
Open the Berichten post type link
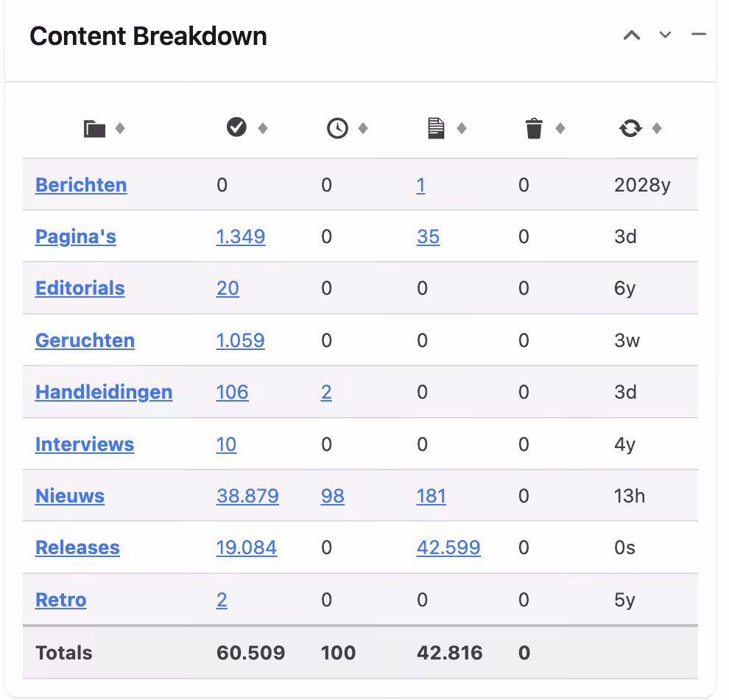pyautogui.click(x=81, y=185)
